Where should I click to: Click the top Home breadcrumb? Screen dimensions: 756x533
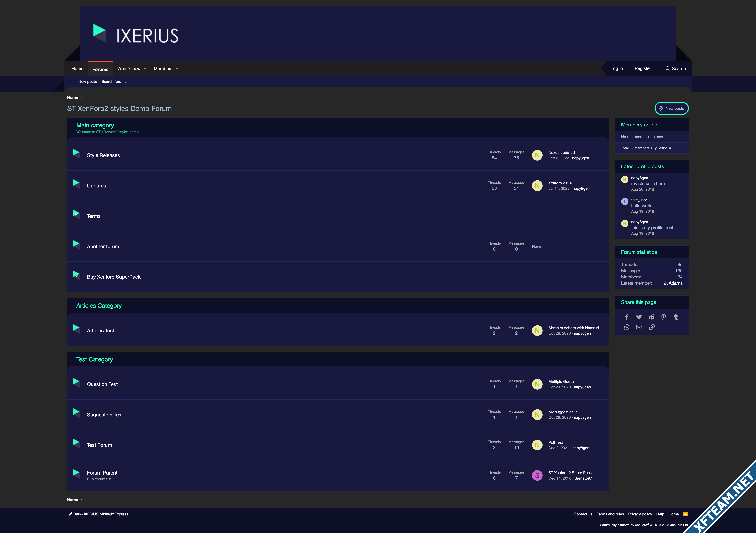pos(72,97)
